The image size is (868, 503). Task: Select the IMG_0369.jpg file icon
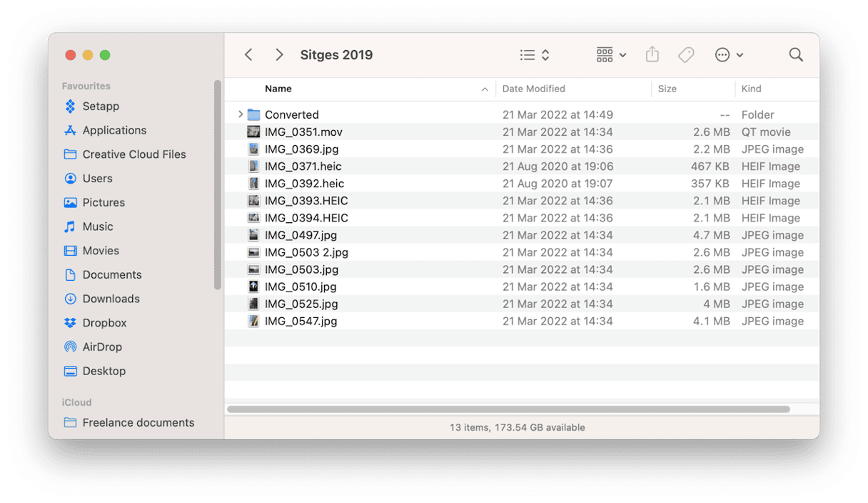(253, 149)
